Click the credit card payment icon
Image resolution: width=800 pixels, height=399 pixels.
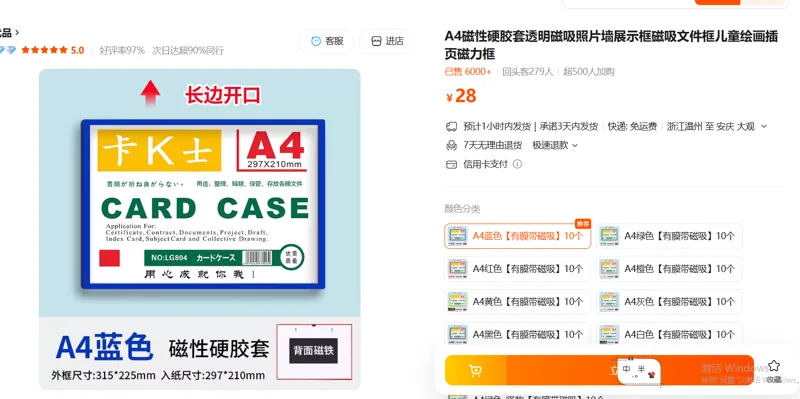451,164
